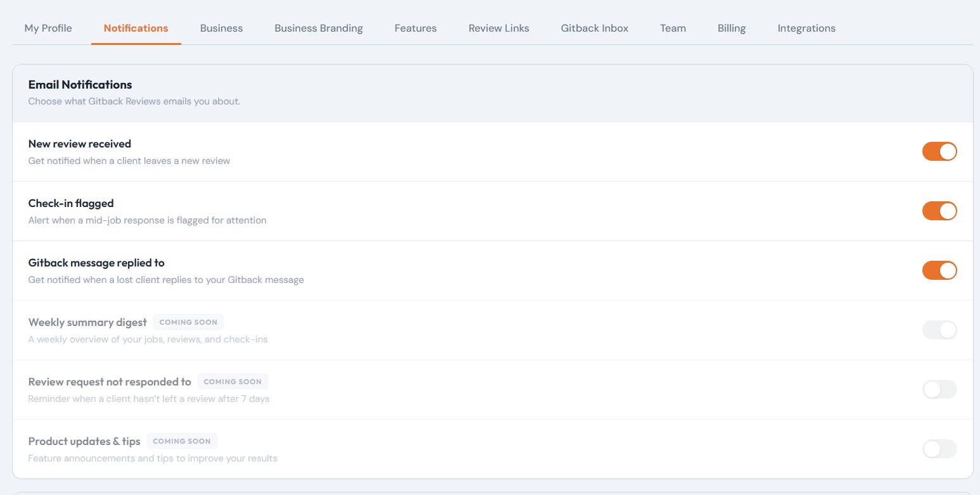Switch to the Business tab

coord(221,28)
